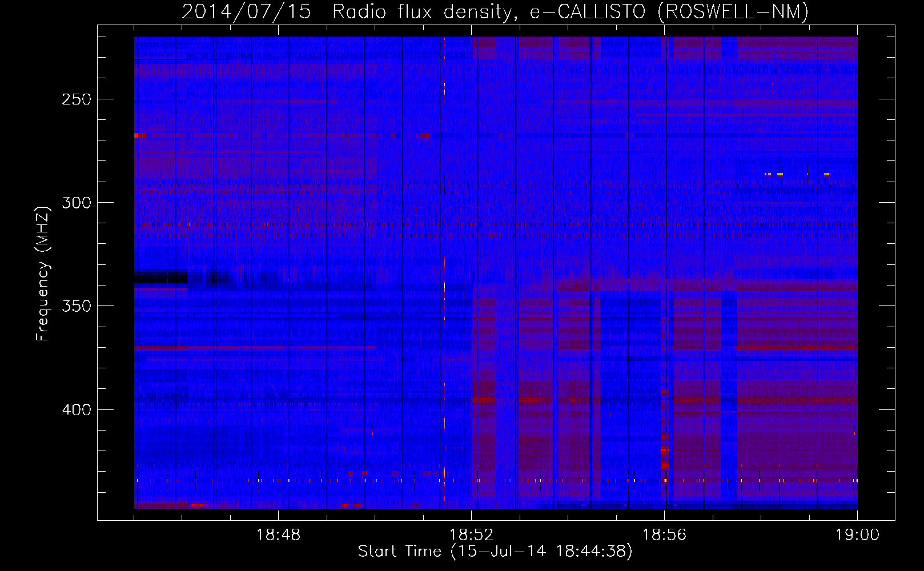Screen dimensions: 924x571
Task: Pick the 18:48 time axis label
Action: (278, 535)
